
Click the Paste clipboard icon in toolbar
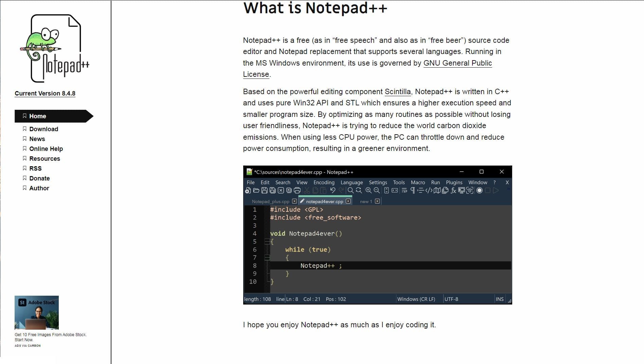pos(323,190)
